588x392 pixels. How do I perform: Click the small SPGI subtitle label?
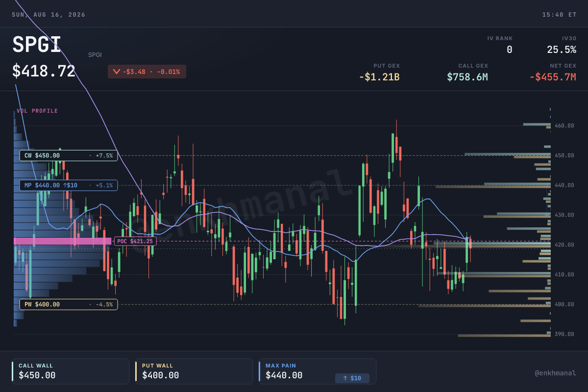[x=95, y=55]
